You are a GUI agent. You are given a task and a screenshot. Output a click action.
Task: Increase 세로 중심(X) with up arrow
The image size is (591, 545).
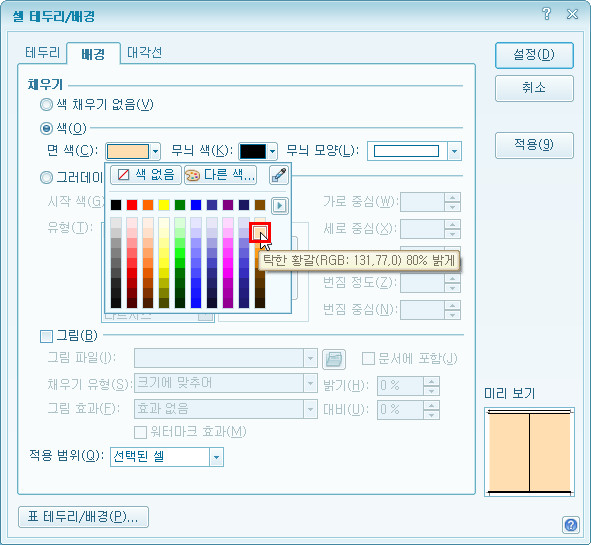(452, 225)
